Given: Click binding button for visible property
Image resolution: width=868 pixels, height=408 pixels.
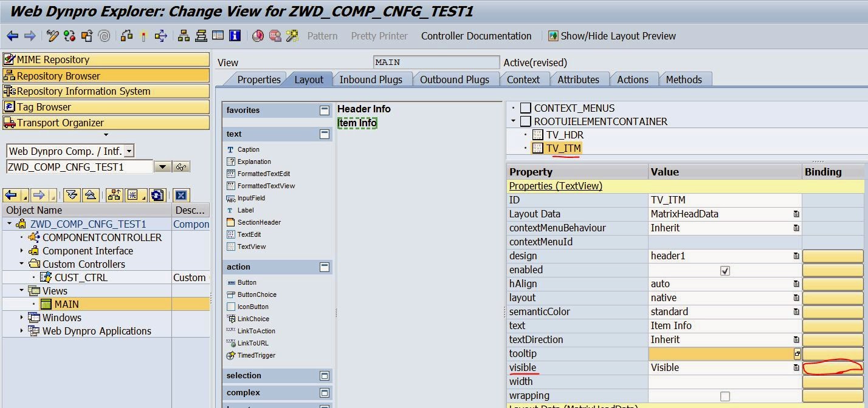Looking at the screenshot, I should coord(833,368).
